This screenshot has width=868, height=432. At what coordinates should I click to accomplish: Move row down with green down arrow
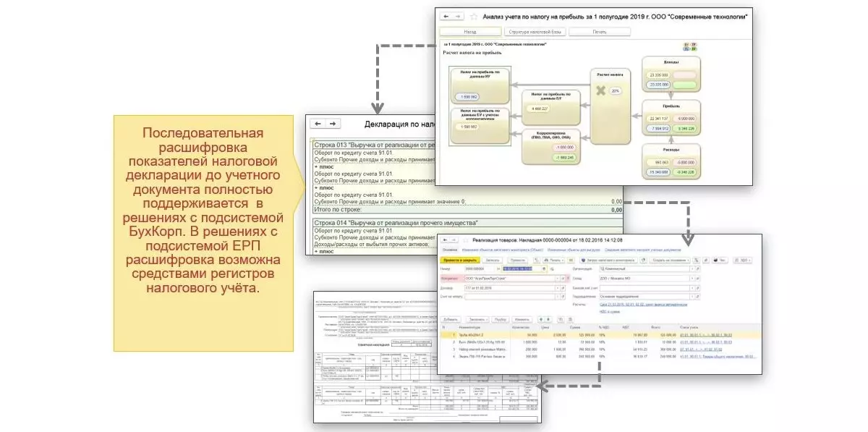pos(548,319)
